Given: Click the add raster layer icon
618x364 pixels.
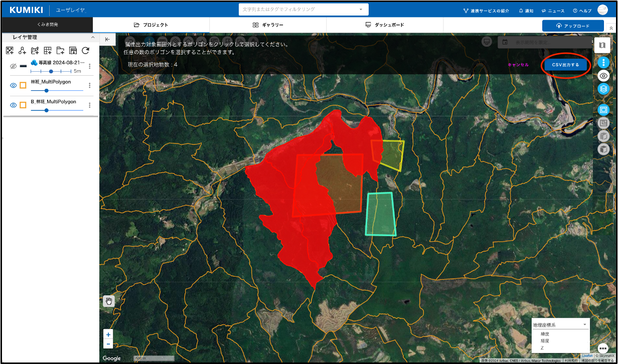Looking at the screenshot, I should pyautogui.click(x=10, y=50).
